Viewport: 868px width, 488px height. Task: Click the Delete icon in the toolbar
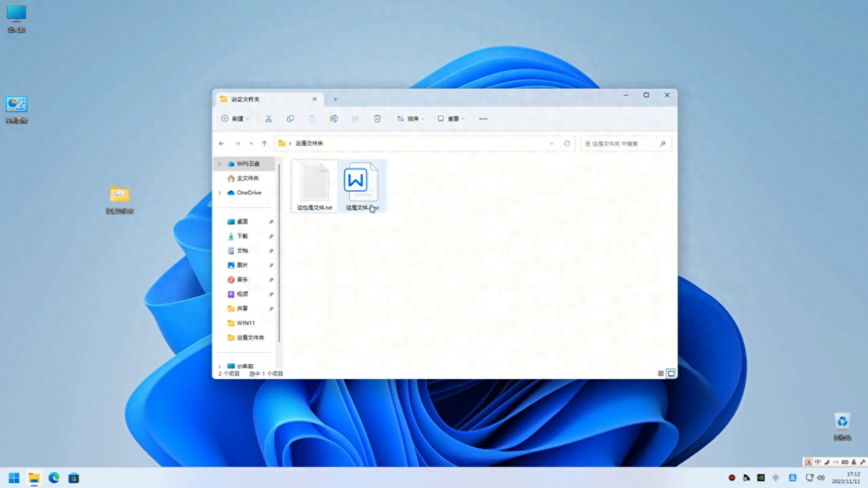coord(377,119)
